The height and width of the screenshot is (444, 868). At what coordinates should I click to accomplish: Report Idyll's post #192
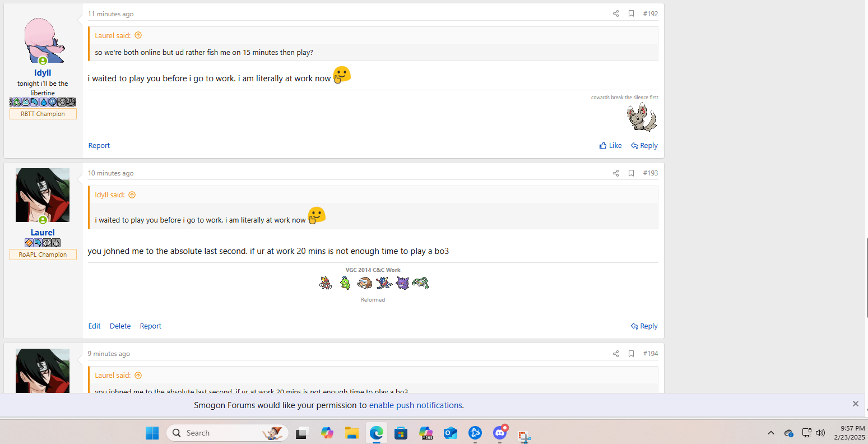coord(99,146)
